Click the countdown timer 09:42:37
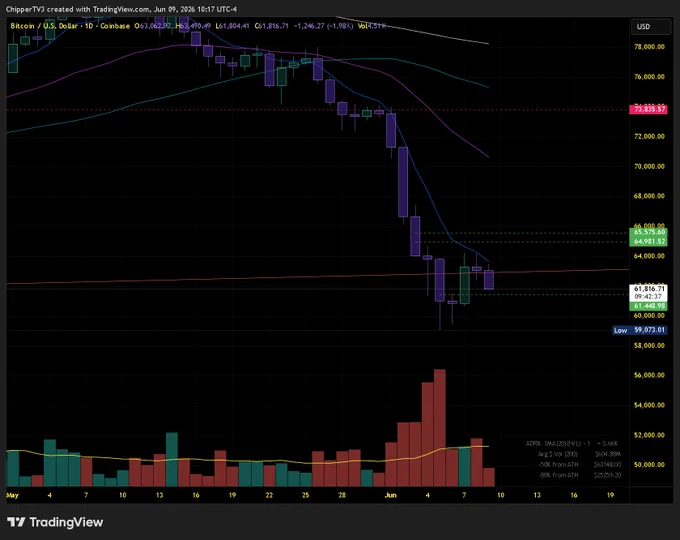 [648, 297]
